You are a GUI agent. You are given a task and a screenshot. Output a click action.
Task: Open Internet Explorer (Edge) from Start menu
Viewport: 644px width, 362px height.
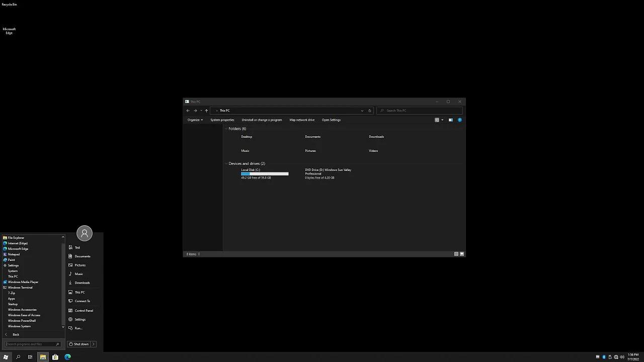pyautogui.click(x=18, y=243)
